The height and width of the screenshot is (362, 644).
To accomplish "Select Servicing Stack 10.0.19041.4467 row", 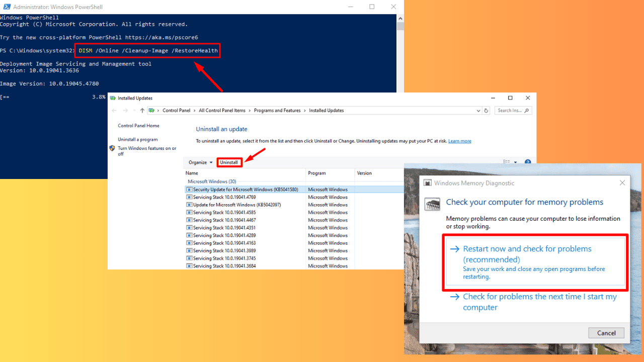I will click(x=294, y=220).
